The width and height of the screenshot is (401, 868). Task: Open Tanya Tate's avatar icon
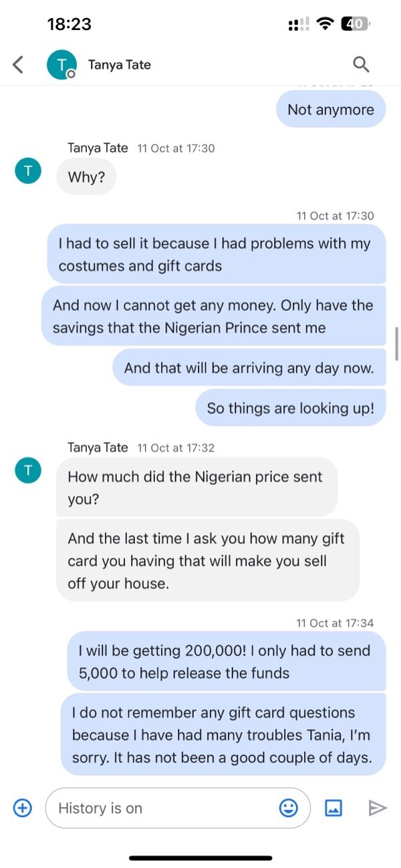click(61, 64)
